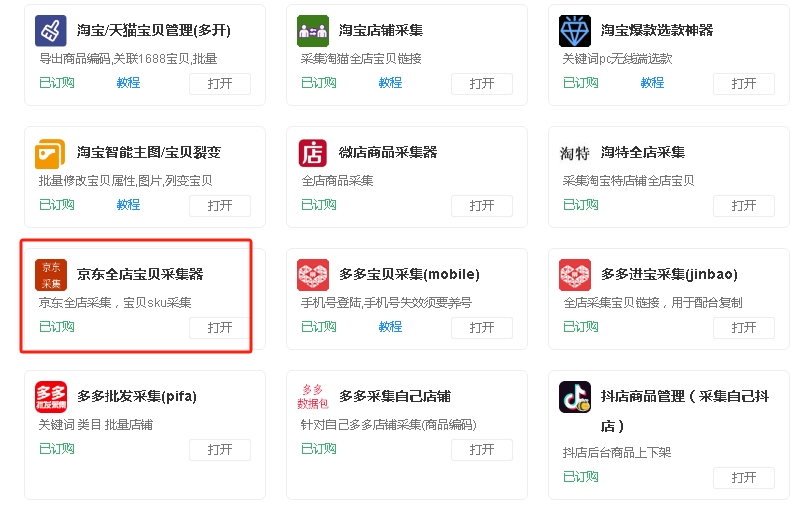
Task: Open 教程 for 多多宝贝采集(mobile)
Action: pos(390,327)
